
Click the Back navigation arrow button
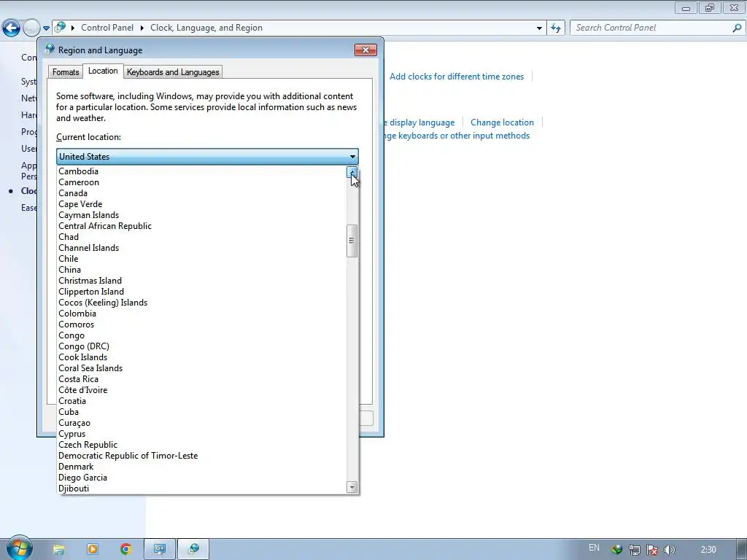tap(12, 28)
